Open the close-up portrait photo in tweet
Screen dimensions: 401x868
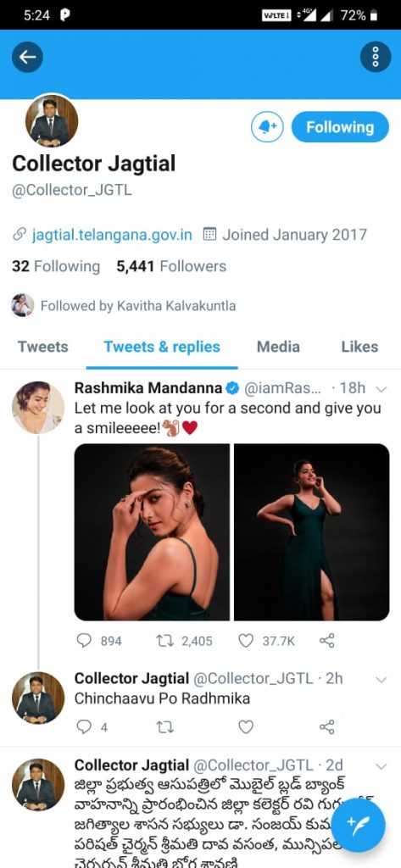(152, 532)
